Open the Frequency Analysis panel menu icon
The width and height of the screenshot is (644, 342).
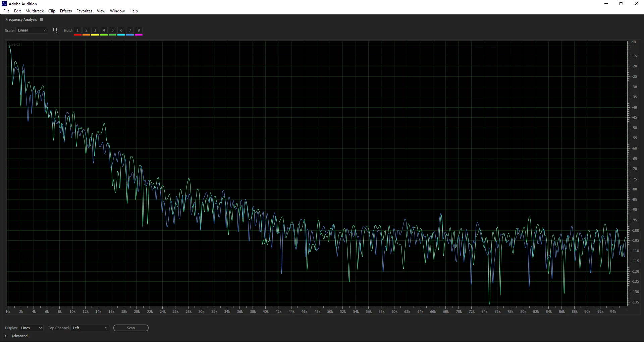coord(42,20)
